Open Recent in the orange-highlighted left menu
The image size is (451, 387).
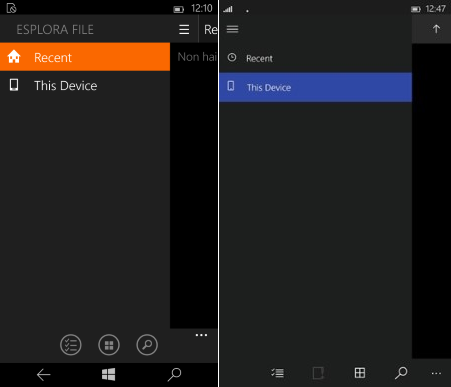tap(85, 57)
